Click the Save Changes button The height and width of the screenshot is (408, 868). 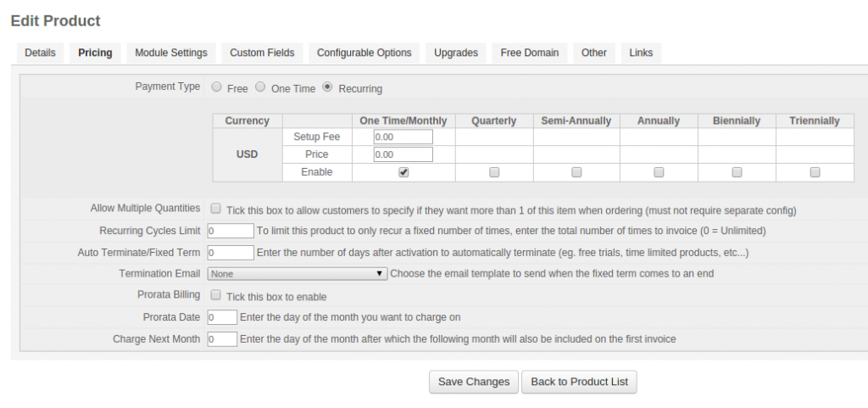(x=474, y=382)
